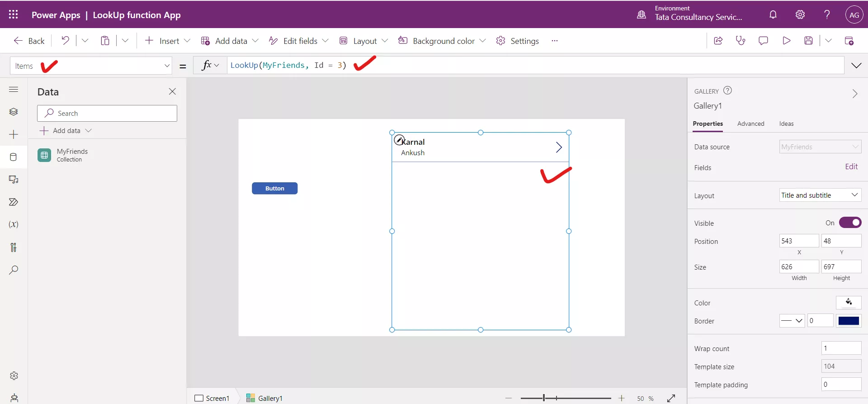
Task: Open the notifications bell
Action: (773, 14)
